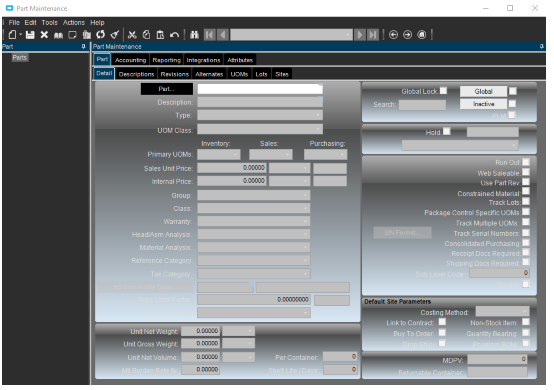The width and height of the screenshot is (554, 390).
Task: Select the Parts node in the tree
Action: tap(19, 58)
